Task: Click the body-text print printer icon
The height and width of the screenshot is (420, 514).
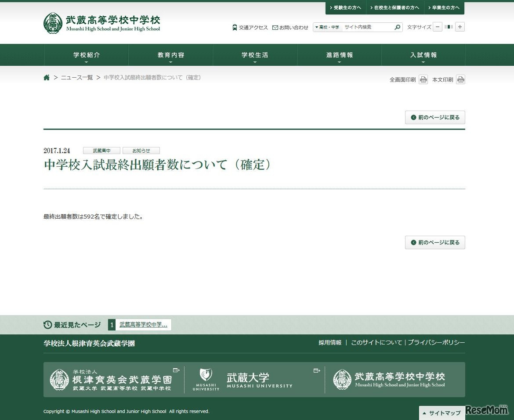Action: tap(460, 80)
